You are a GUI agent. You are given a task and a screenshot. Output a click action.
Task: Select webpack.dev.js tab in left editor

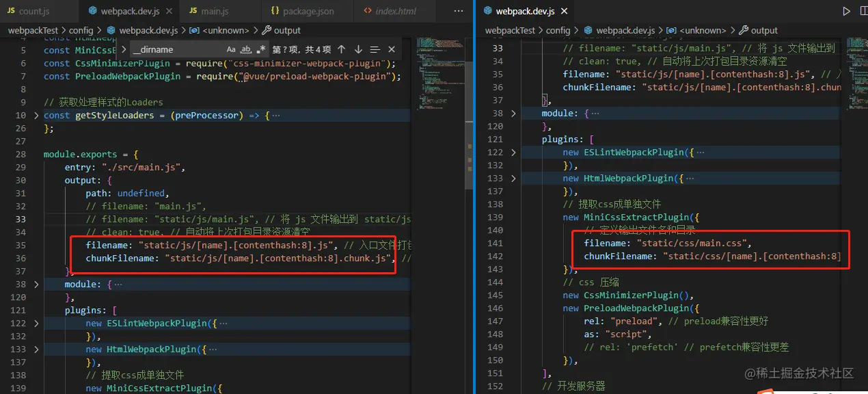(x=130, y=11)
